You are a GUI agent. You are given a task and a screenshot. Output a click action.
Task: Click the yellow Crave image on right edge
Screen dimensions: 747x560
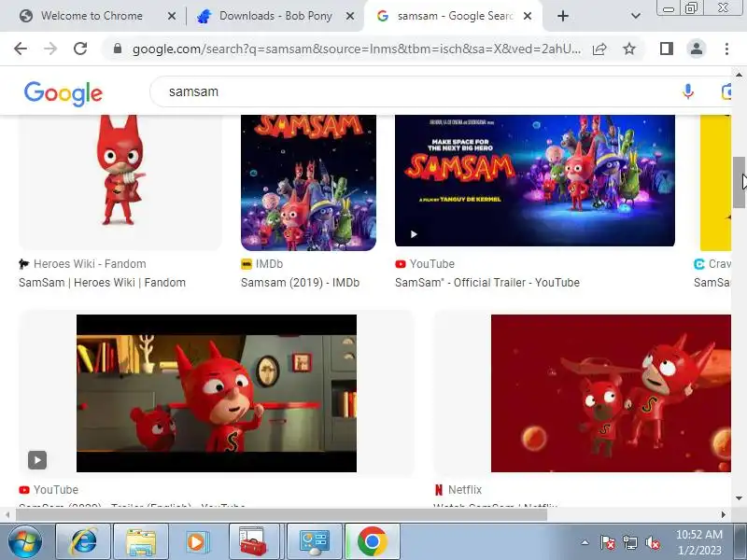pyautogui.click(x=715, y=182)
